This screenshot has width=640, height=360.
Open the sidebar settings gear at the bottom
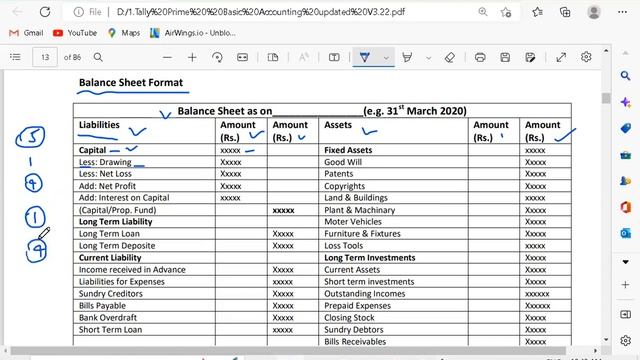coord(625,340)
